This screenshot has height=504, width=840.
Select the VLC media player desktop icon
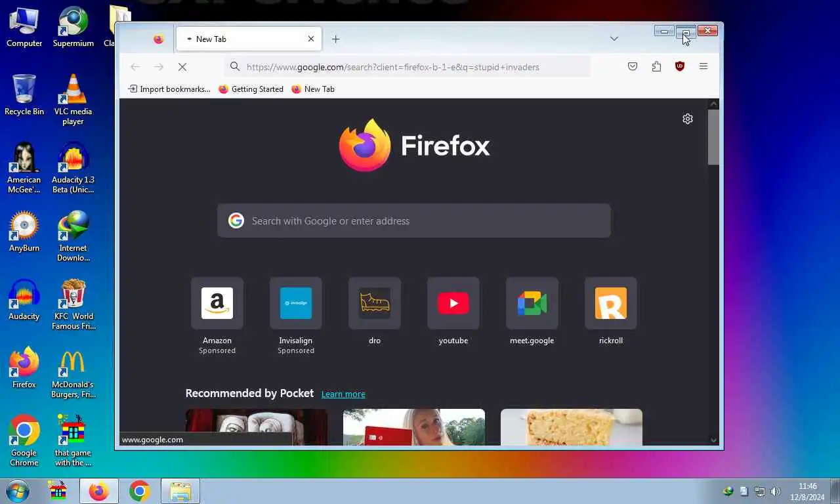pyautogui.click(x=73, y=100)
